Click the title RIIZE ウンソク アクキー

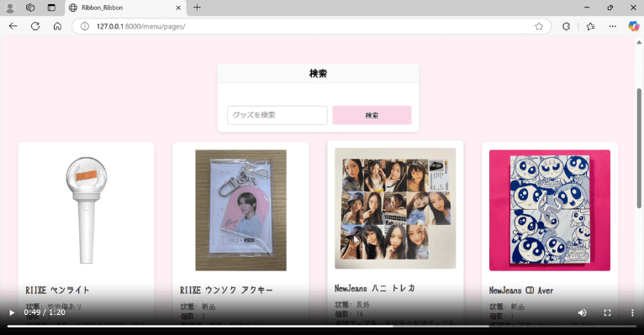point(226,290)
